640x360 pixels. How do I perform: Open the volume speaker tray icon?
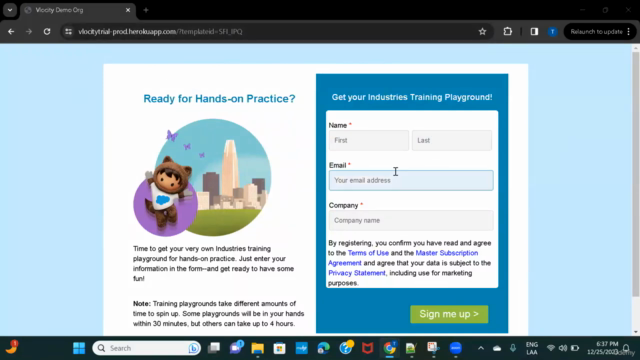point(563,348)
